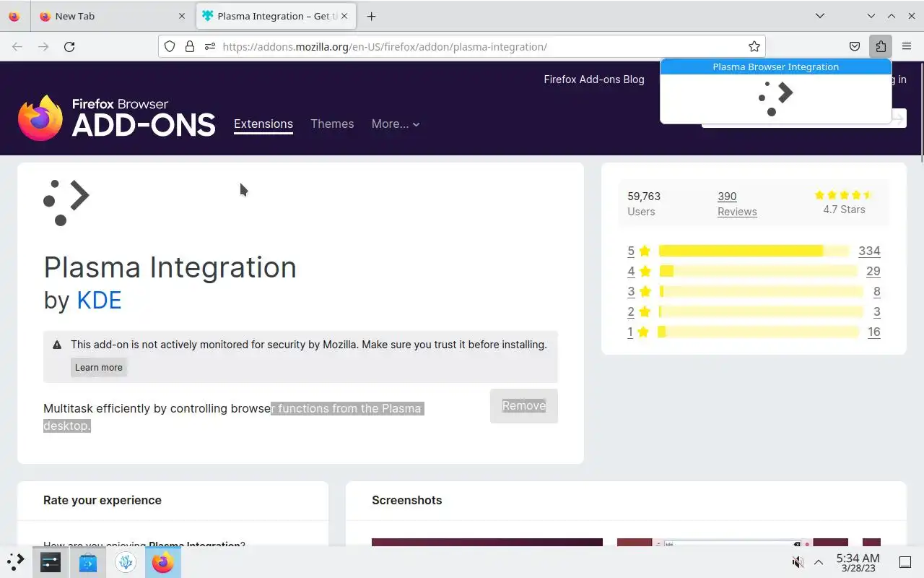List all tabs with the tab bar chevron
Viewport: 924px width, 578px height.
[820, 16]
